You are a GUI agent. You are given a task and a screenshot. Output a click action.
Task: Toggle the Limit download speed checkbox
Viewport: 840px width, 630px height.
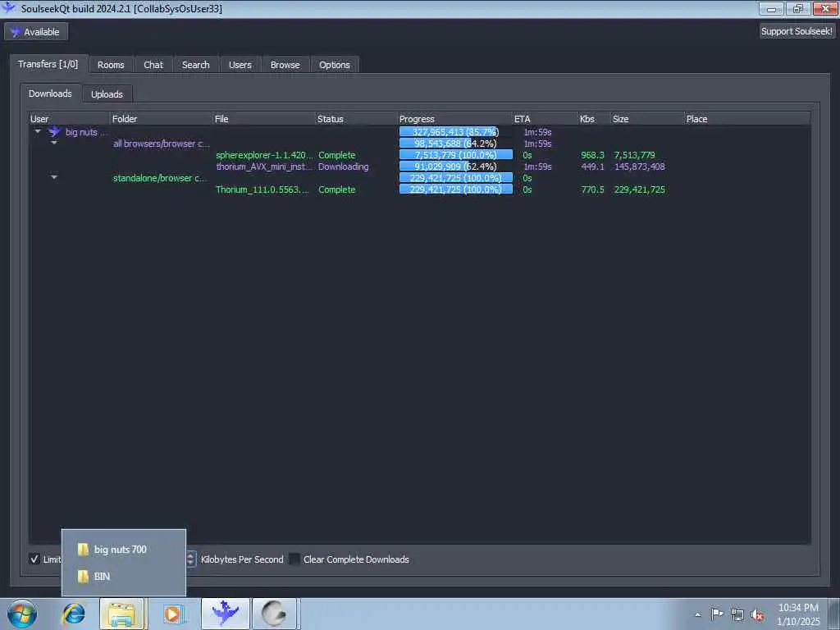34,559
